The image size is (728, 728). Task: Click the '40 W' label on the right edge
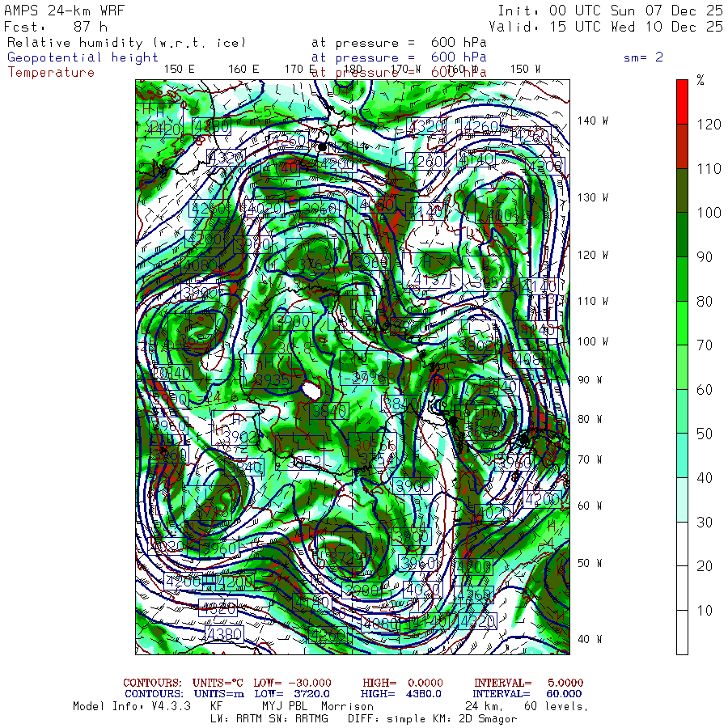point(590,639)
